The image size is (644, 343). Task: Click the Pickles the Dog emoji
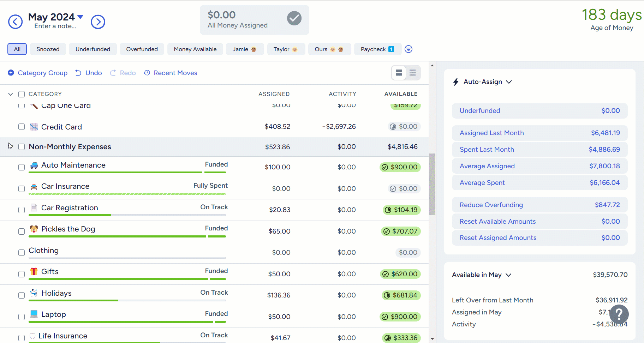pyautogui.click(x=34, y=229)
